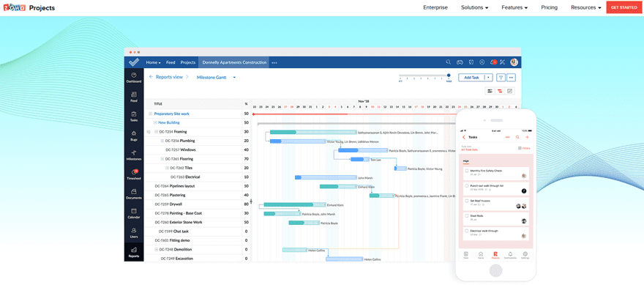Click the back arrow before Reports view
The width and height of the screenshot is (644, 285).
[x=151, y=77]
